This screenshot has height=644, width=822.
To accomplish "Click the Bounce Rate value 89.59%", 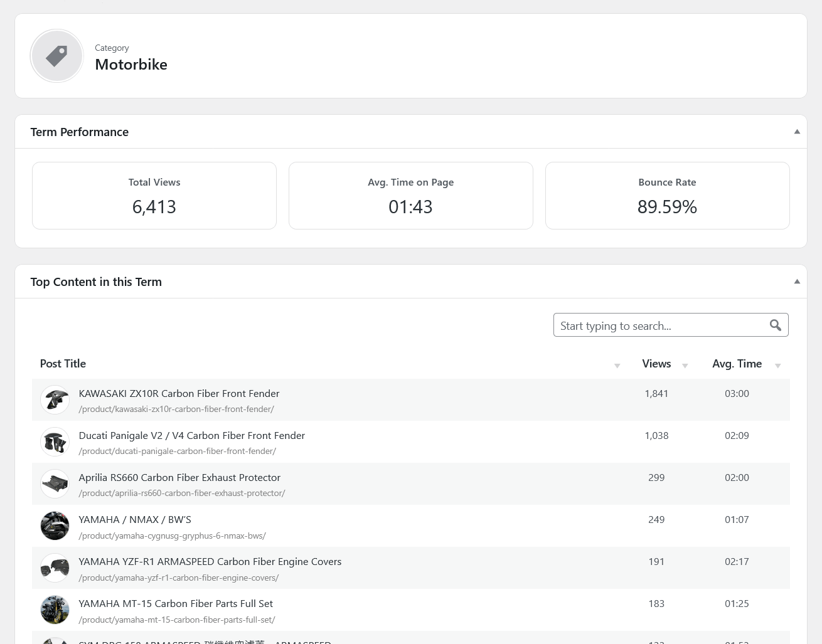I will click(x=667, y=207).
